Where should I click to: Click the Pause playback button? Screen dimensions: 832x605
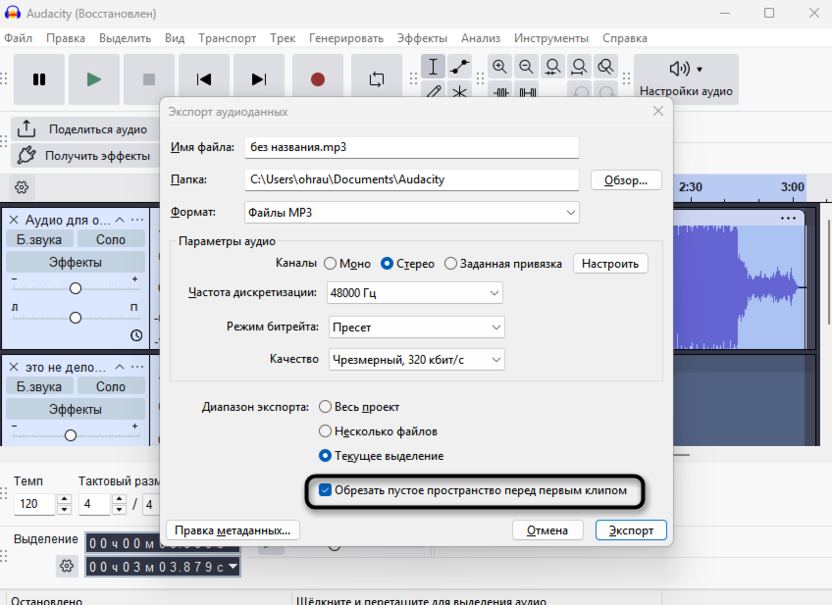click(39, 80)
